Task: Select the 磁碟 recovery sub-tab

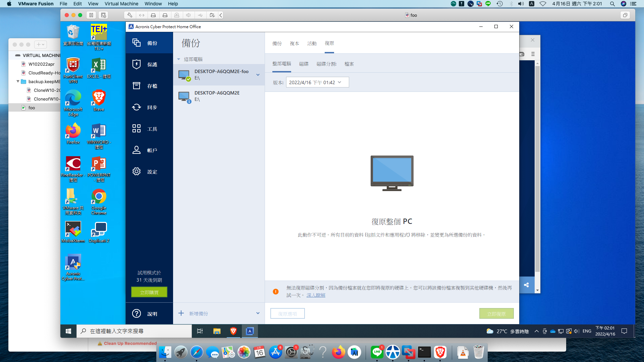Action: point(304,64)
